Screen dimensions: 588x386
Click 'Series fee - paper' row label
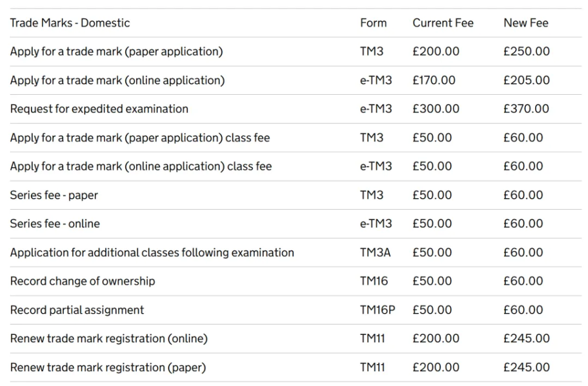pyautogui.click(x=54, y=195)
